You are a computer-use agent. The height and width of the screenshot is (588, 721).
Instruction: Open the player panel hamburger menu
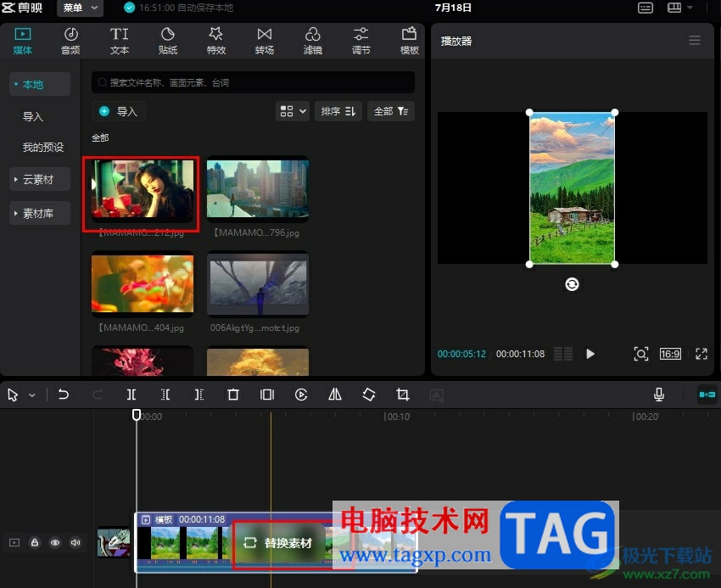tap(695, 41)
